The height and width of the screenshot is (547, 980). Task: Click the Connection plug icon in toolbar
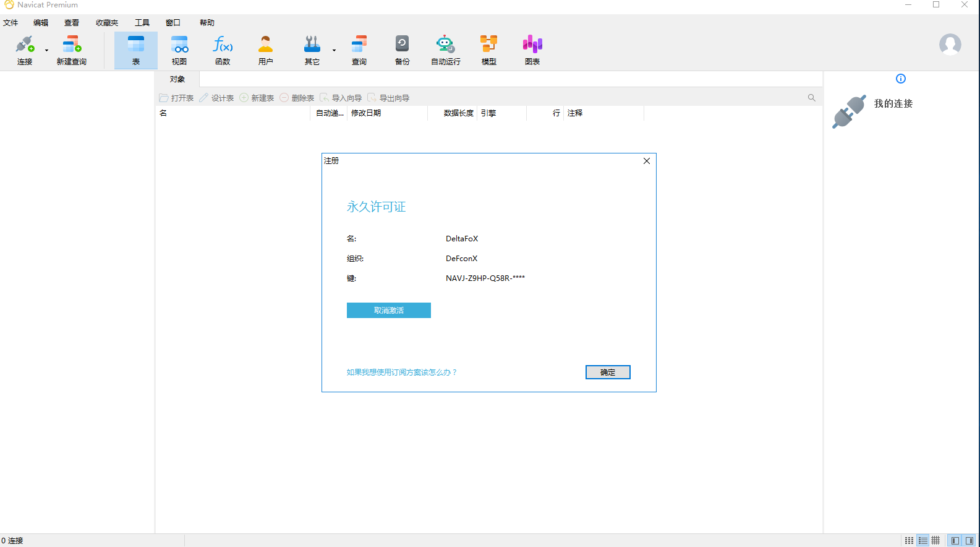24,45
